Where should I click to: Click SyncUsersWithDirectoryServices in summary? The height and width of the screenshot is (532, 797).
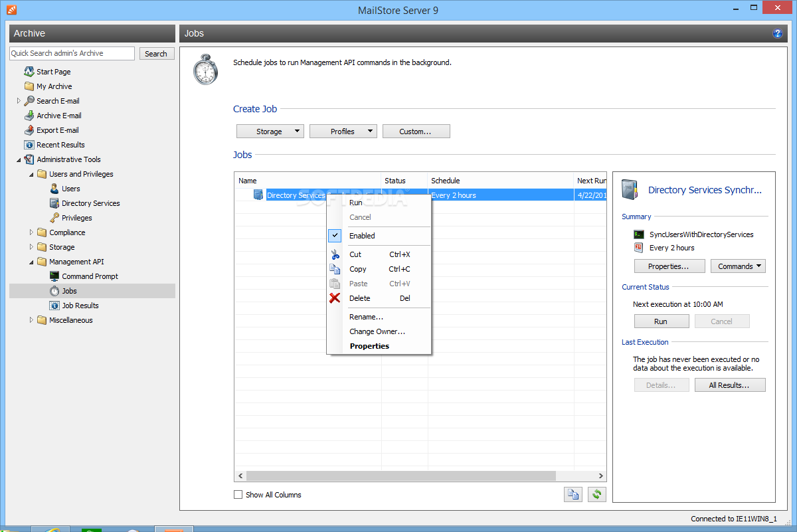click(701, 234)
